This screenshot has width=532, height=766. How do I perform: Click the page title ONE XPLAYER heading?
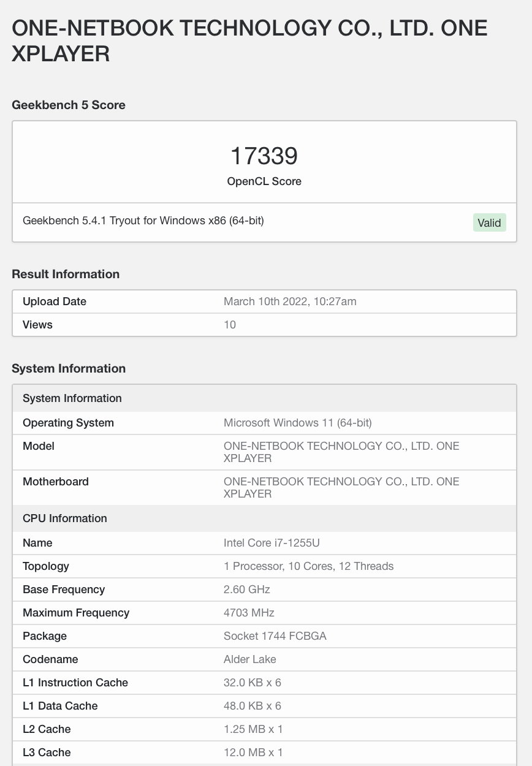click(x=249, y=41)
